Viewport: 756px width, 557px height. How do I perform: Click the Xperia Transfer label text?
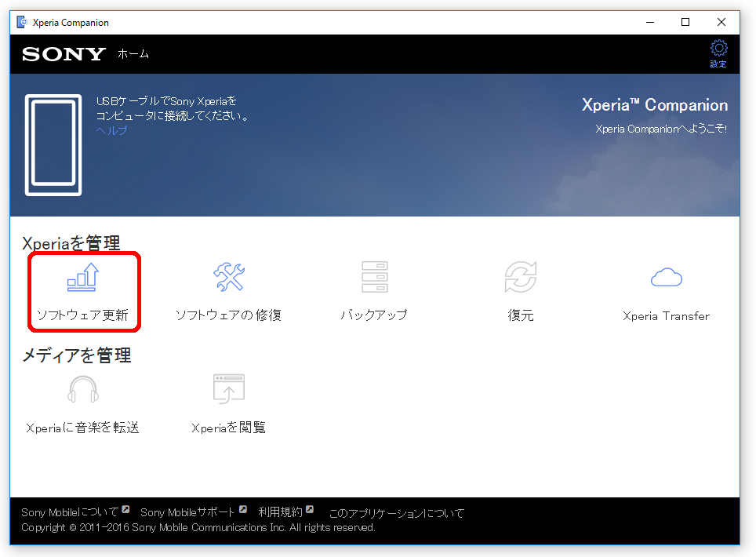tap(667, 316)
